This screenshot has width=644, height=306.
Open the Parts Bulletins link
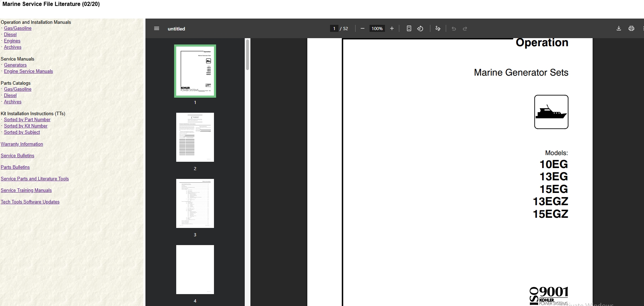click(15, 167)
